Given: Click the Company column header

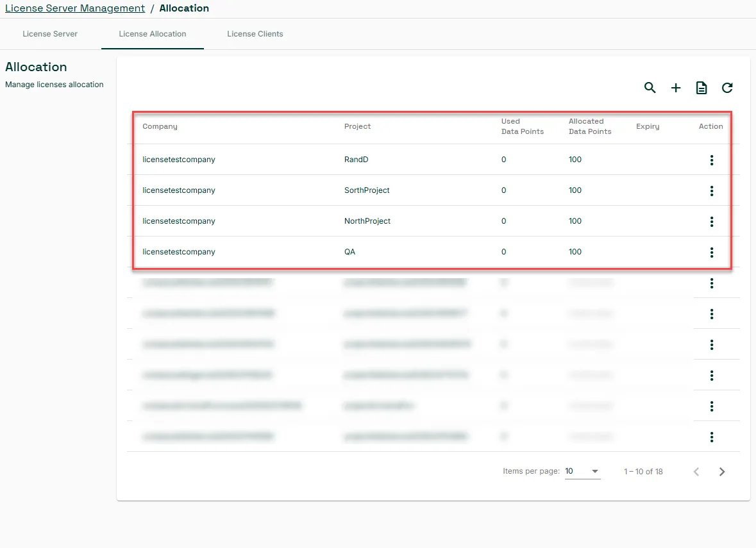Looking at the screenshot, I should click(x=160, y=126).
